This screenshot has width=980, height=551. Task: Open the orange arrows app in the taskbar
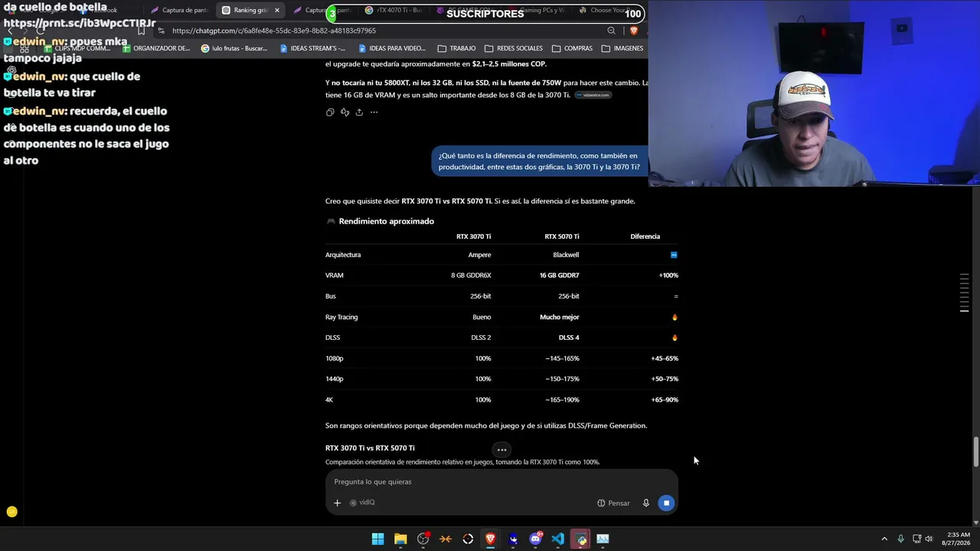[446, 539]
